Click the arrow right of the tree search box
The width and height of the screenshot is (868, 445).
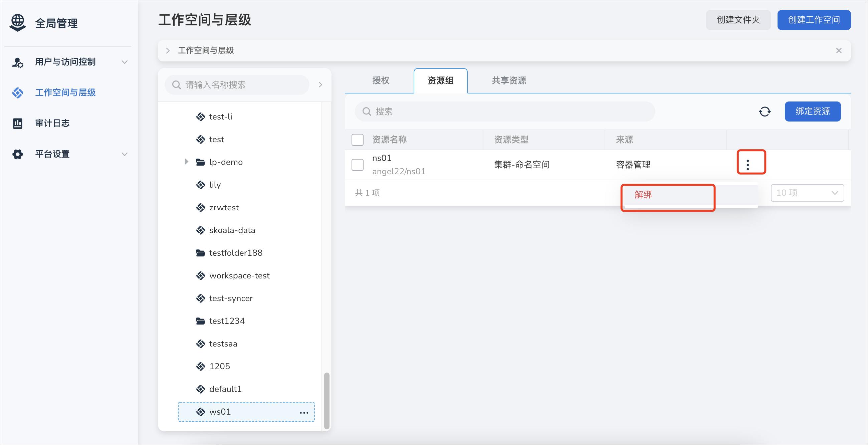pyautogui.click(x=320, y=85)
